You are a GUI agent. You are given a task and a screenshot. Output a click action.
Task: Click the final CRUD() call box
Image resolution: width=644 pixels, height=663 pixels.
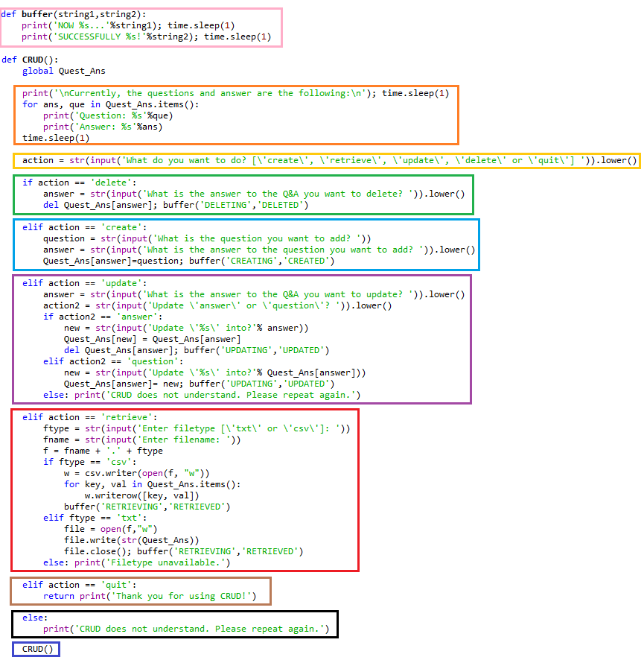click(35, 649)
